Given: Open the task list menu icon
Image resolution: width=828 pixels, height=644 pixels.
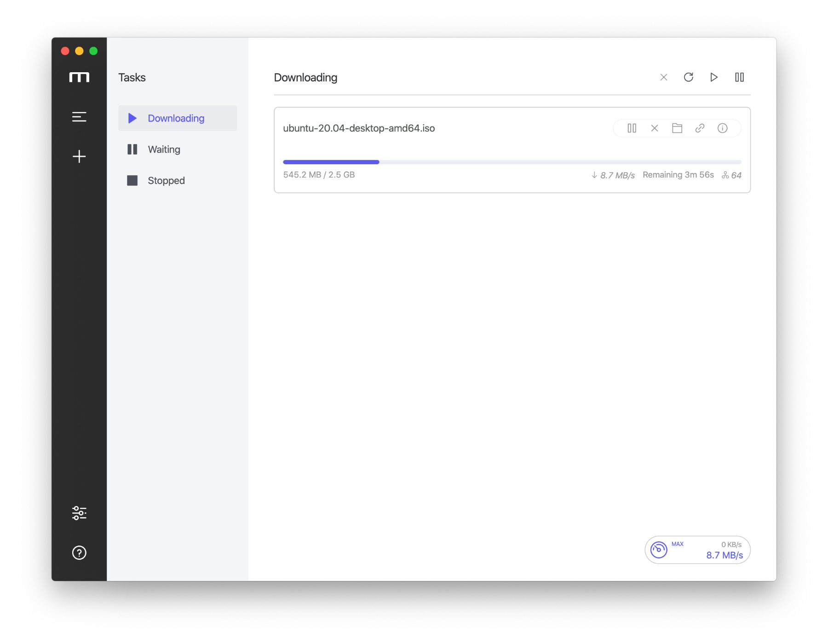Looking at the screenshot, I should pos(79,117).
